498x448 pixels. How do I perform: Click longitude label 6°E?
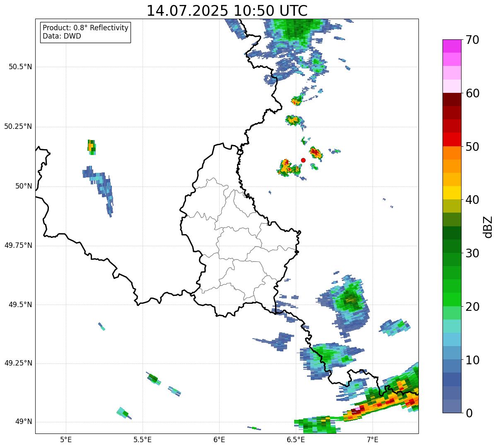click(219, 440)
